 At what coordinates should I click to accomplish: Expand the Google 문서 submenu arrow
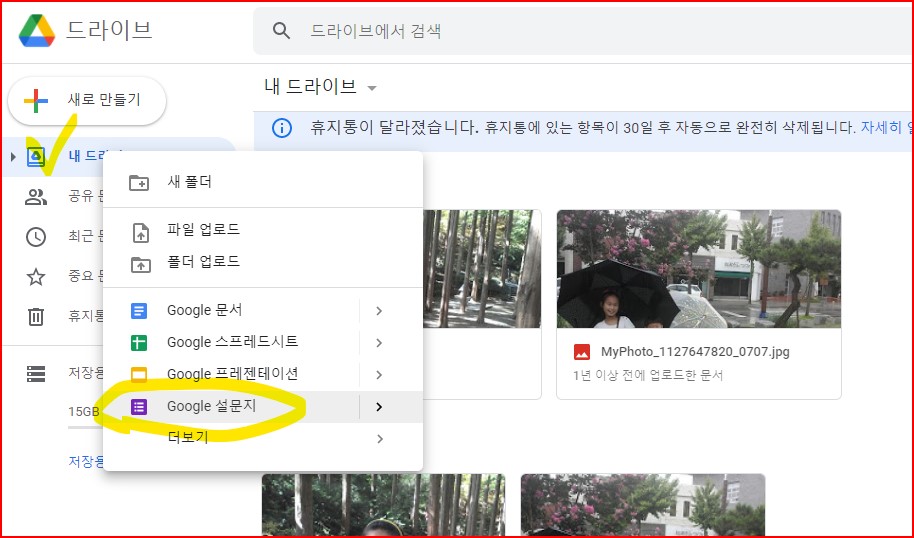tap(379, 311)
